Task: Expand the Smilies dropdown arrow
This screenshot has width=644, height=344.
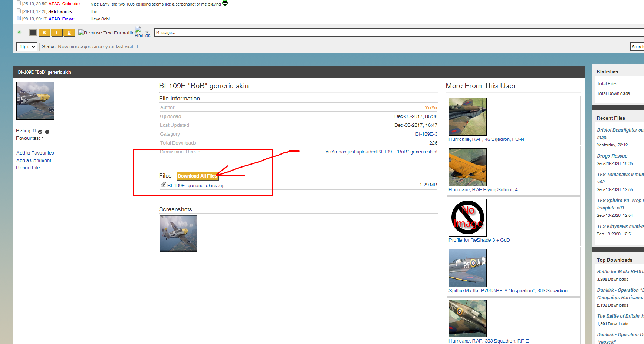Action: click(x=147, y=32)
